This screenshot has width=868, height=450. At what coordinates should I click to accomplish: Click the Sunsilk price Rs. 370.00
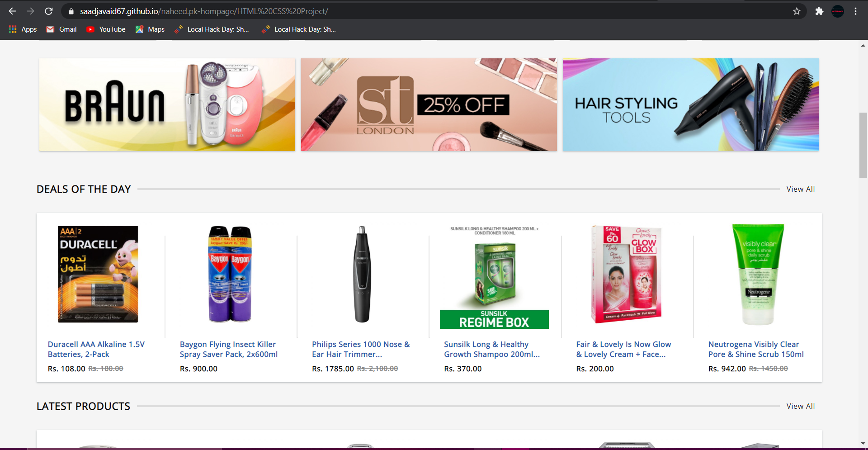(x=463, y=369)
